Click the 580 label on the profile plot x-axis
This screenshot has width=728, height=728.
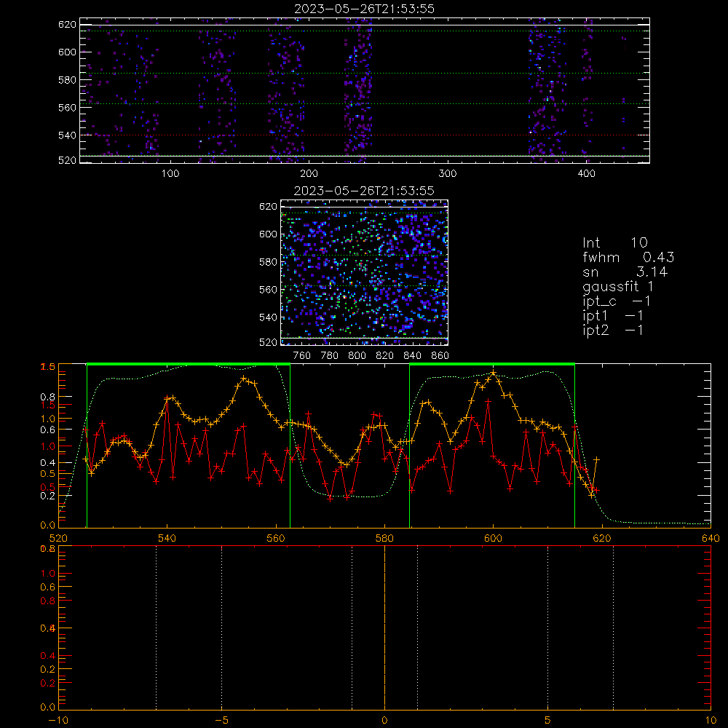[x=385, y=538]
